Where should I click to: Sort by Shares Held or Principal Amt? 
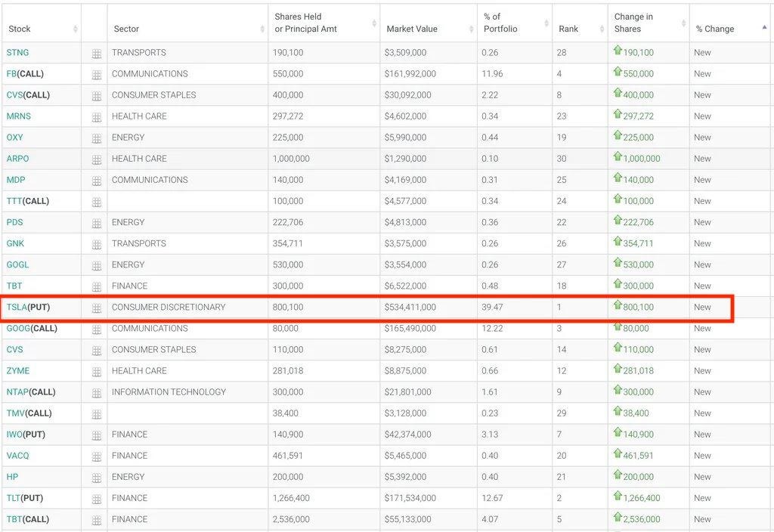coord(324,23)
